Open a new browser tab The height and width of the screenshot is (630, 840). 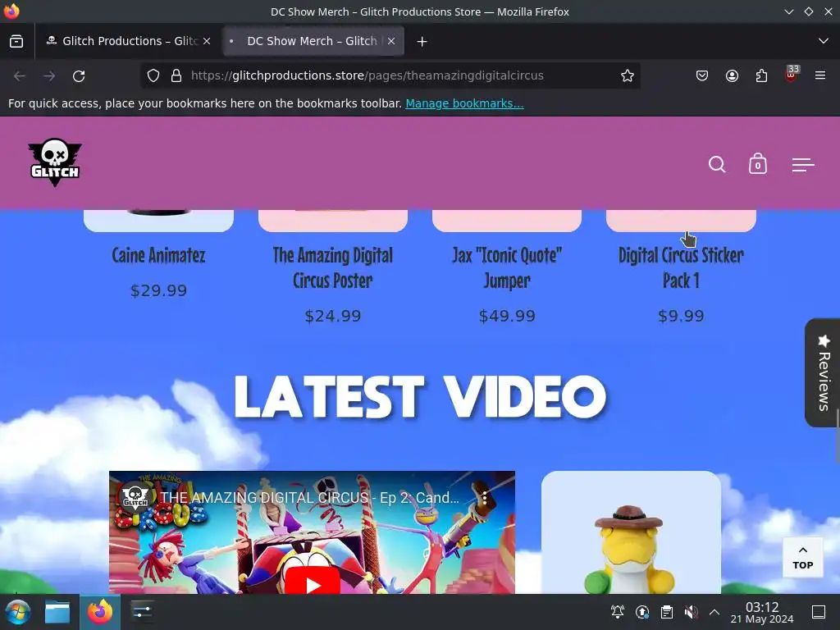[422, 41]
